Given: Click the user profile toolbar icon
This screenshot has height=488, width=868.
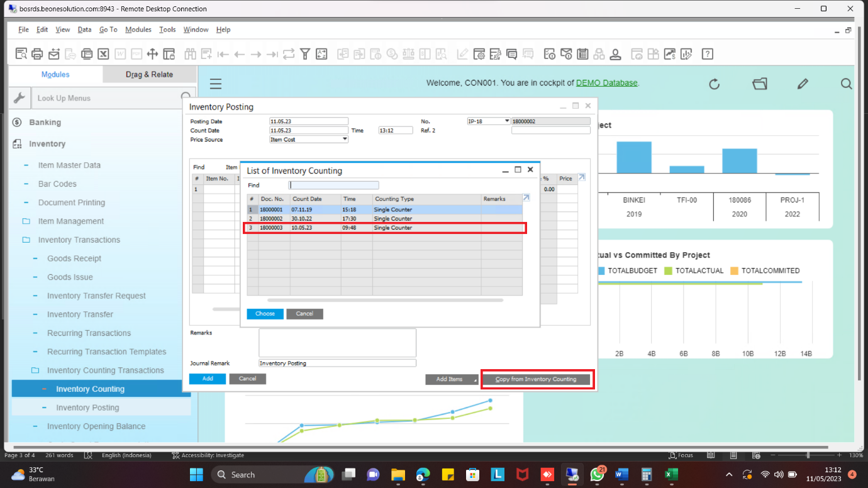Looking at the screenshot, I should click(x=615, y=54).
